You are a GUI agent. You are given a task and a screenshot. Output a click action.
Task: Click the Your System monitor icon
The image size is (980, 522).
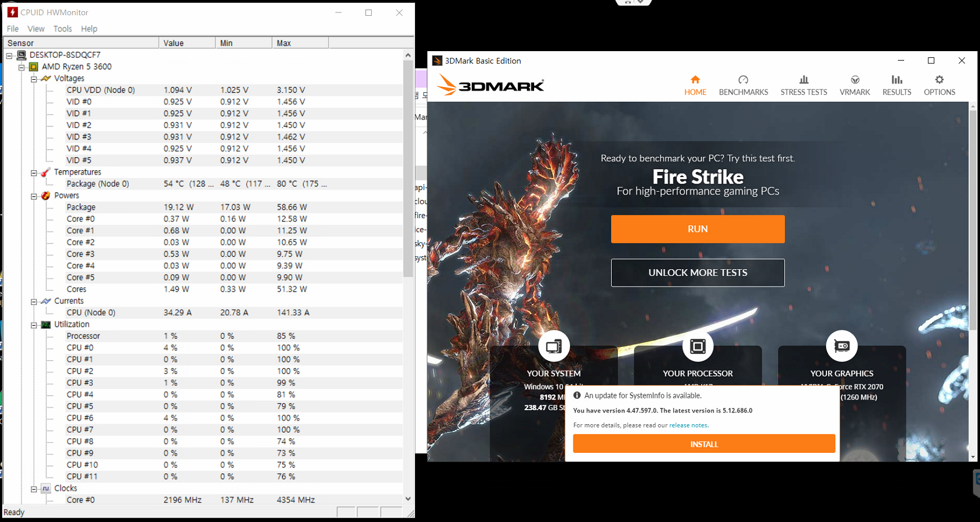click(x=554, y=346)
